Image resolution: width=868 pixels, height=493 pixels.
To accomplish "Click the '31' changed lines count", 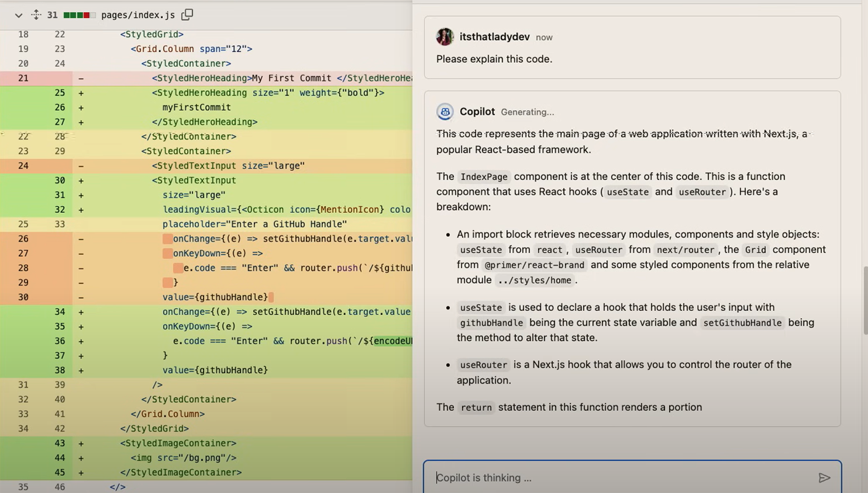I will 52,14.
